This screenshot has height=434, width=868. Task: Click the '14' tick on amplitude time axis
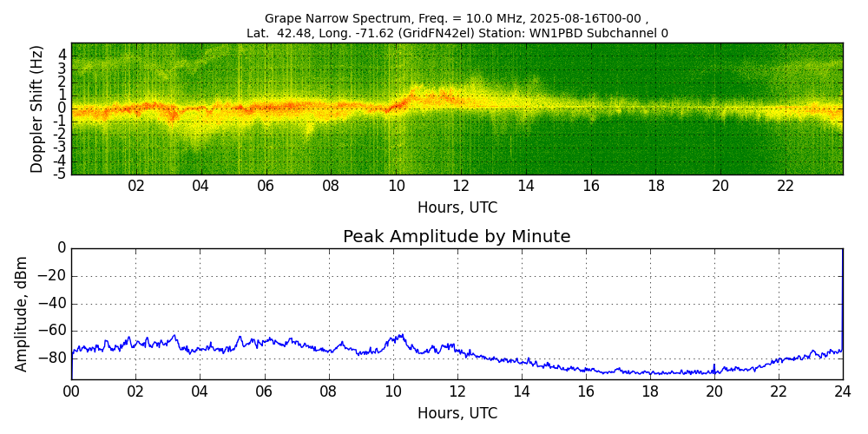[522, 392]
